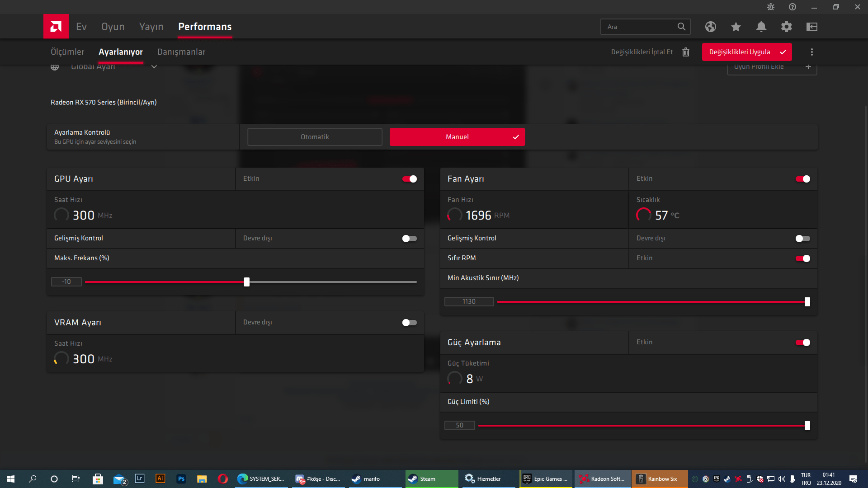Click the bug report icon

[x=770, y=7]
